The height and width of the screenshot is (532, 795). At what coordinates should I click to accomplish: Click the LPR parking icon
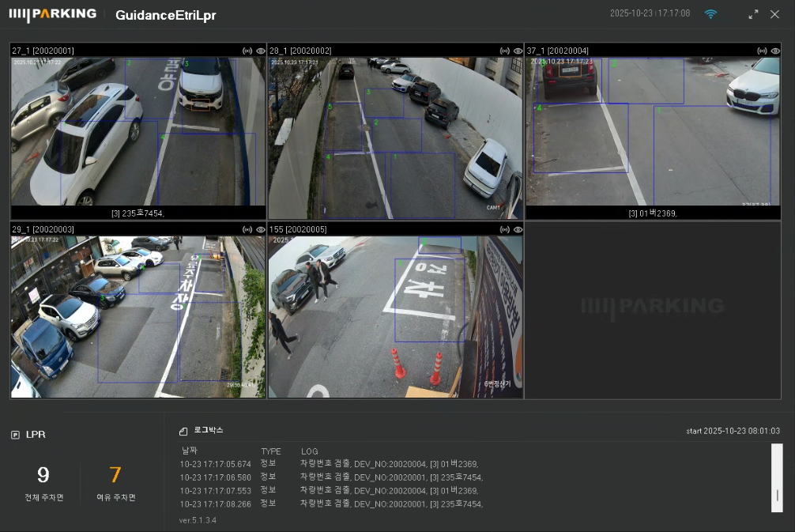[x=16, y=435]
